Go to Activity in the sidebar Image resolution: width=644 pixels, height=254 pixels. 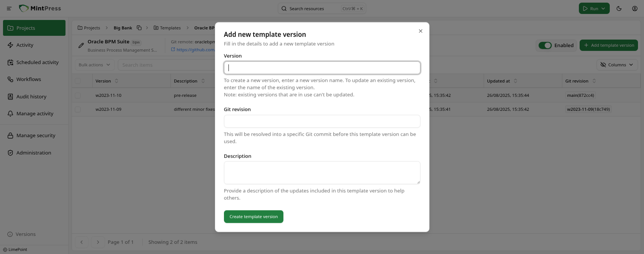pyautogui.click(x=34, y=45)
